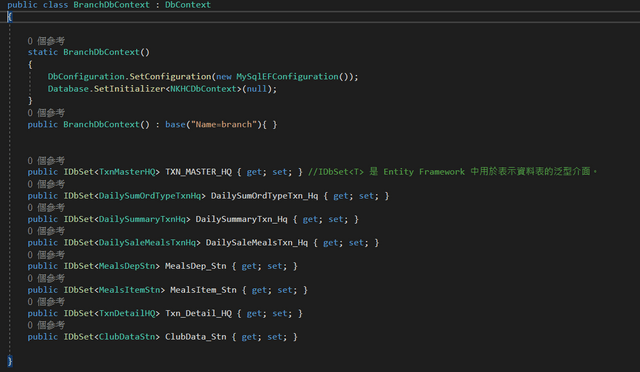Click TxnDetailHQ type name
This screenshot has height=372, width=640.
pyautogui.click(x=127, y=313)
